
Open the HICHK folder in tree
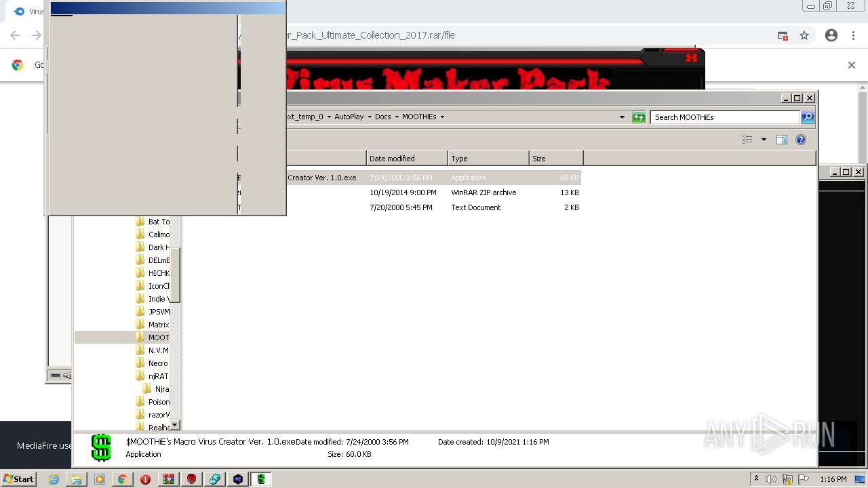click(x=153, y=273)
